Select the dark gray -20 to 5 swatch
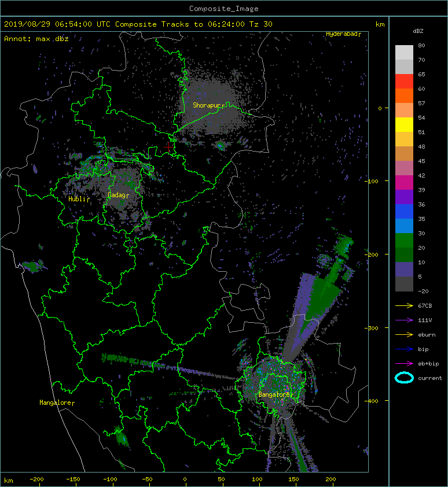The image size is (448, 487). tap(404, 283)
